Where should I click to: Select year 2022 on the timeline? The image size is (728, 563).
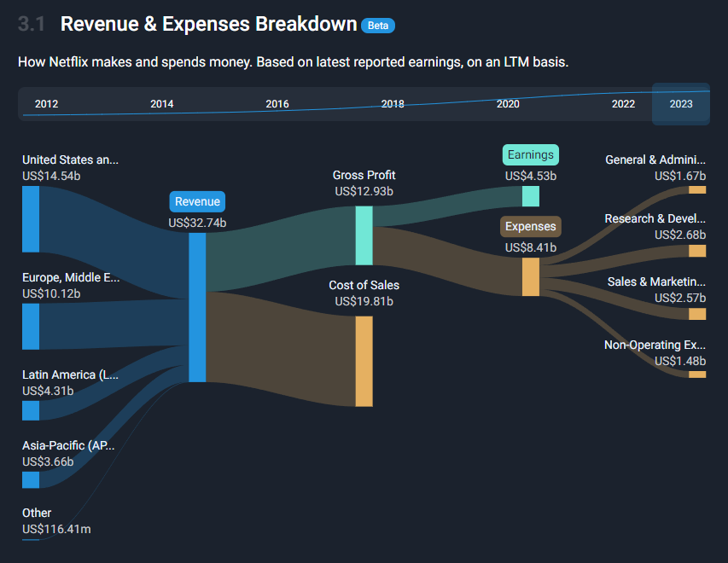[623, 104]
